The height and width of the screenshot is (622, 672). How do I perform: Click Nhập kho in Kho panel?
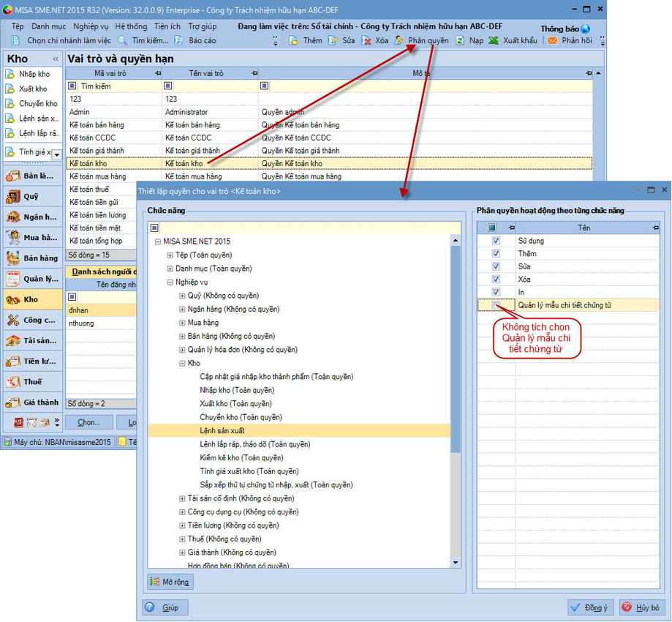click(x=34, y=74)
